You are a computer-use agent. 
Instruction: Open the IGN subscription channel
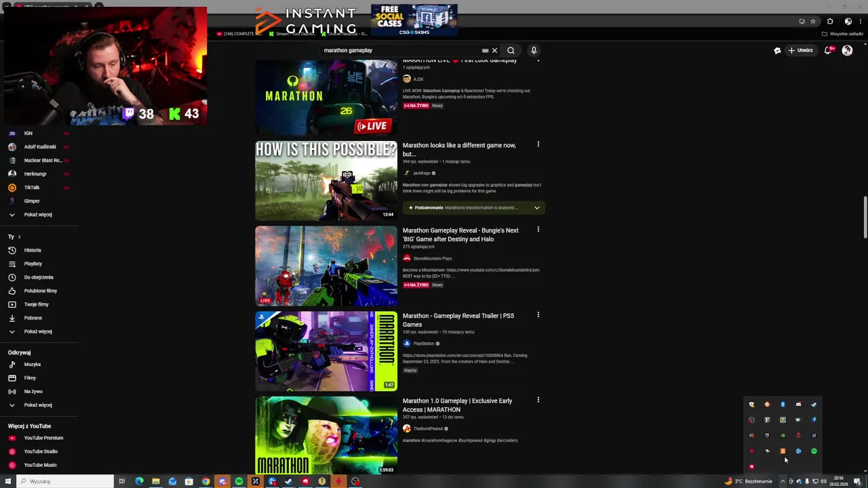pos(28,134)
